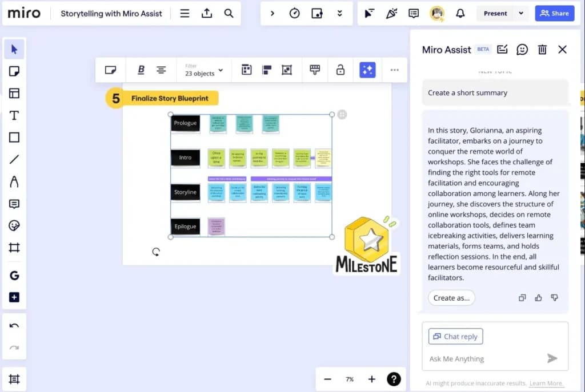
Task: Open the Present dropdown arrow
Action: 521,14
